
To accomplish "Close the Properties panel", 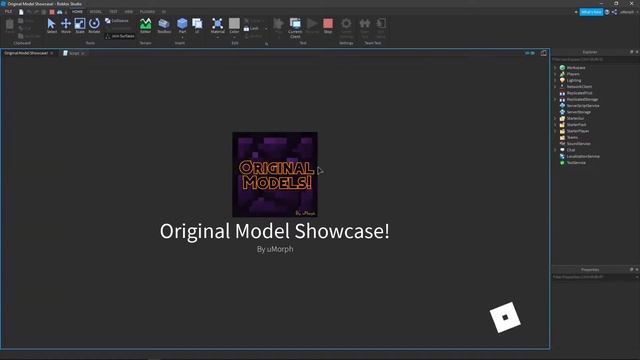I will pos(637,269).
